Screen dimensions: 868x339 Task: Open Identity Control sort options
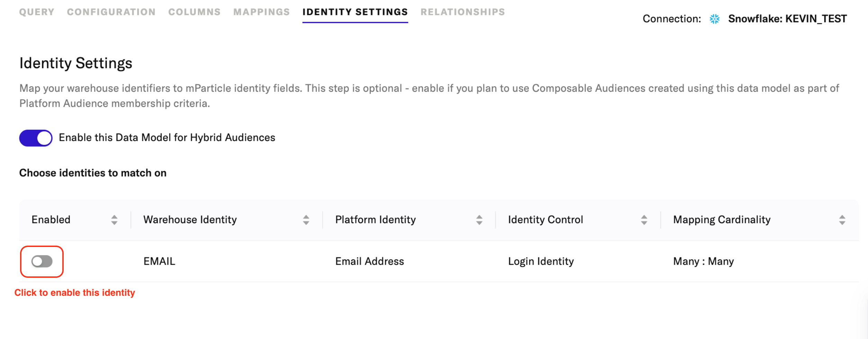[x=644, y=220]
